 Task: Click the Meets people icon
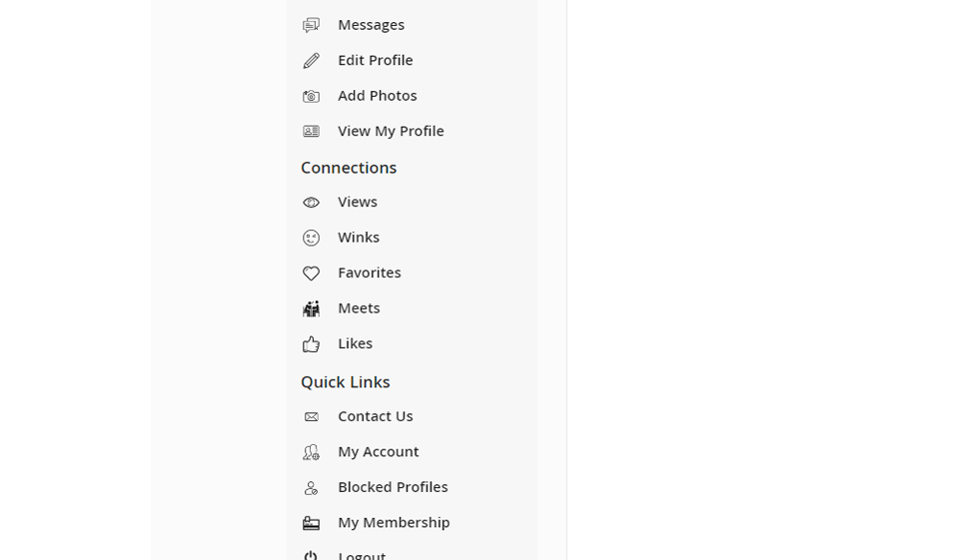(x=312, y=308)
